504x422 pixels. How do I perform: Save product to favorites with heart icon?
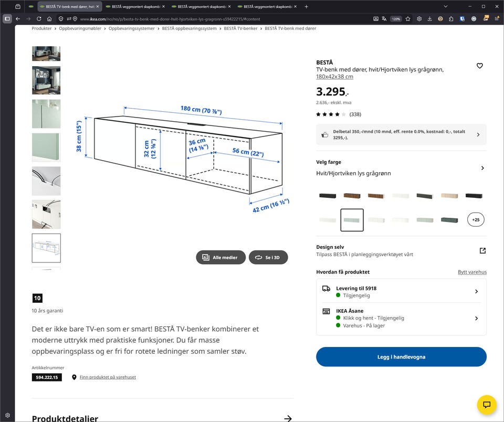click(479, 66)
